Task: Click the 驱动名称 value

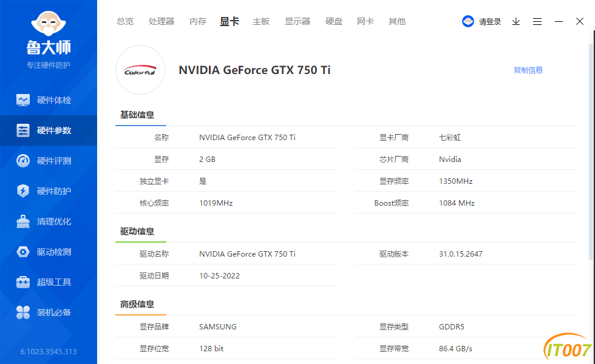Action: [248, 254]
